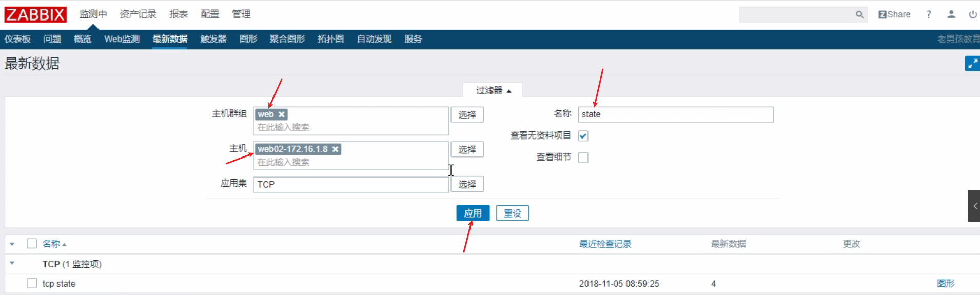Screen dimensions: 980x295
Task: Open the 监测中 top menu
Action: [93, 14]
